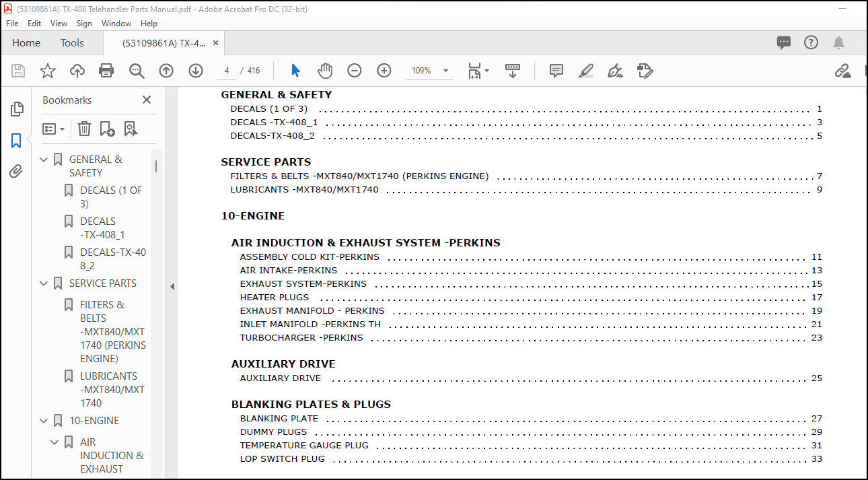This screenshot has height=480, width=868.
Task: Click HEATER PLUGS contents entry
Action: (x=275, y=298)
